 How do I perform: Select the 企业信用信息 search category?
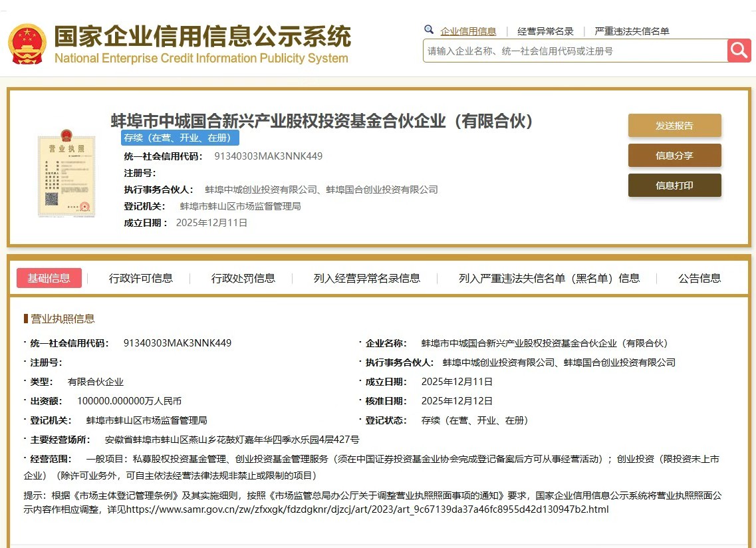468,31
